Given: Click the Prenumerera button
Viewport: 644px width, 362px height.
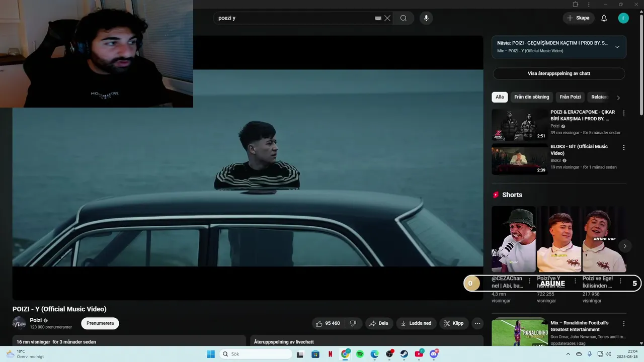Looking at the screenshot, I should 100,323.
